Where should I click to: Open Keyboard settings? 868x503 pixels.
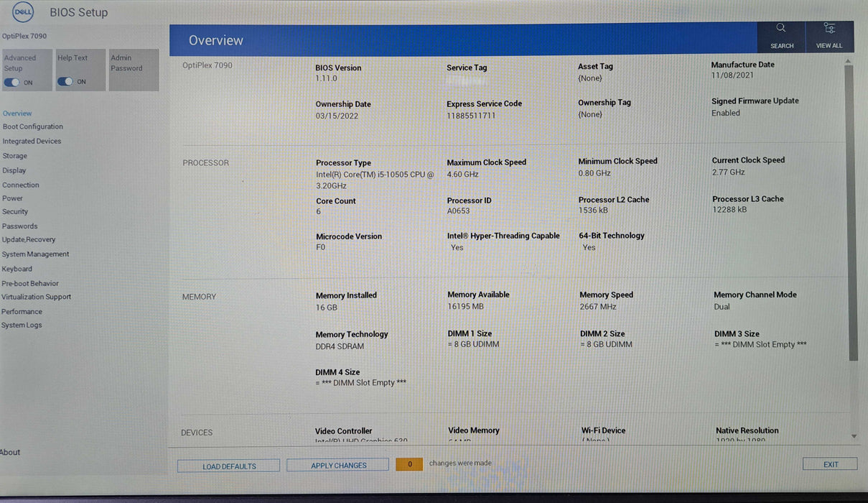click(17, 269)
